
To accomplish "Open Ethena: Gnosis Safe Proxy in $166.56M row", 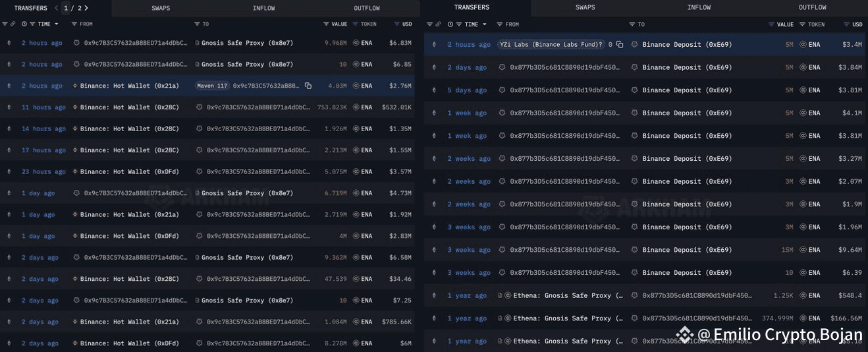I will tap(568, 318).
